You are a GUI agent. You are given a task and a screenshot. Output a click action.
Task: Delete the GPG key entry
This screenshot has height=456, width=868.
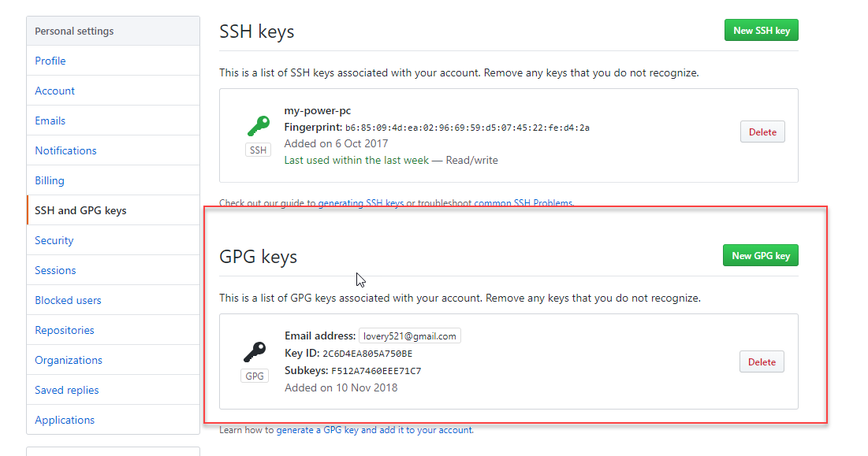[762, 362]
